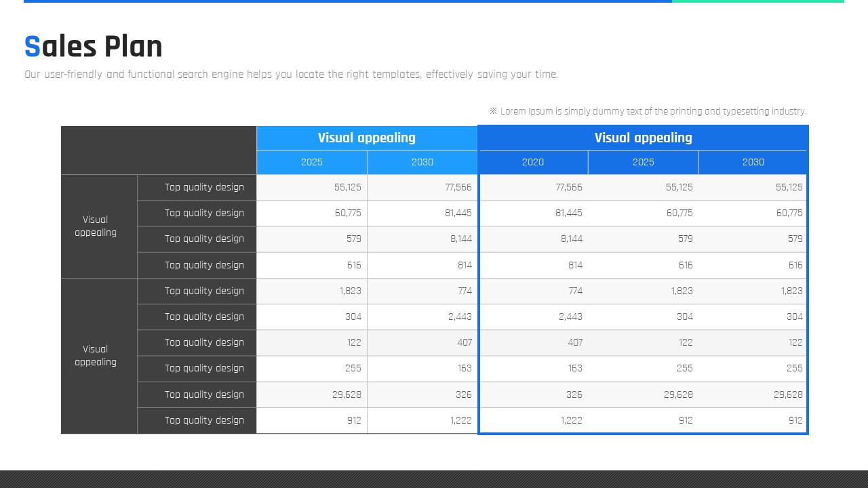Click 'Top quality design' label in the 60,775 row

(x=204, y=213)
